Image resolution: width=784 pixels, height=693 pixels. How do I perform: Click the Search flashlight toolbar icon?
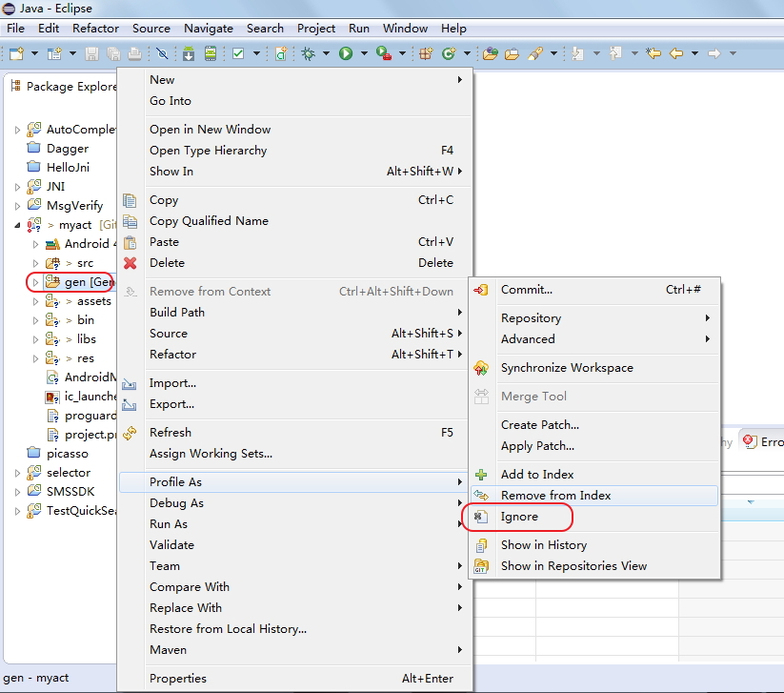click(534, 53)
